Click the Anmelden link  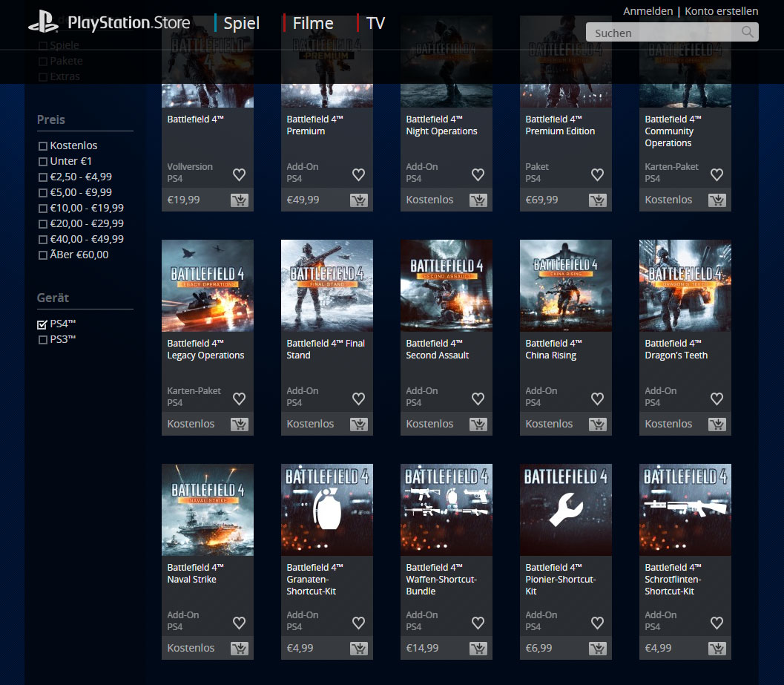(648, 11)
